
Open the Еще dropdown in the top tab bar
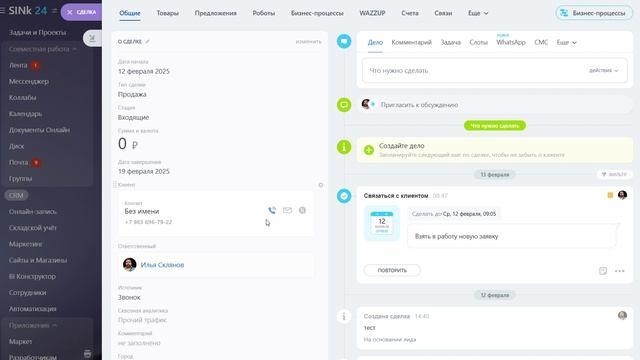[478, 13]
